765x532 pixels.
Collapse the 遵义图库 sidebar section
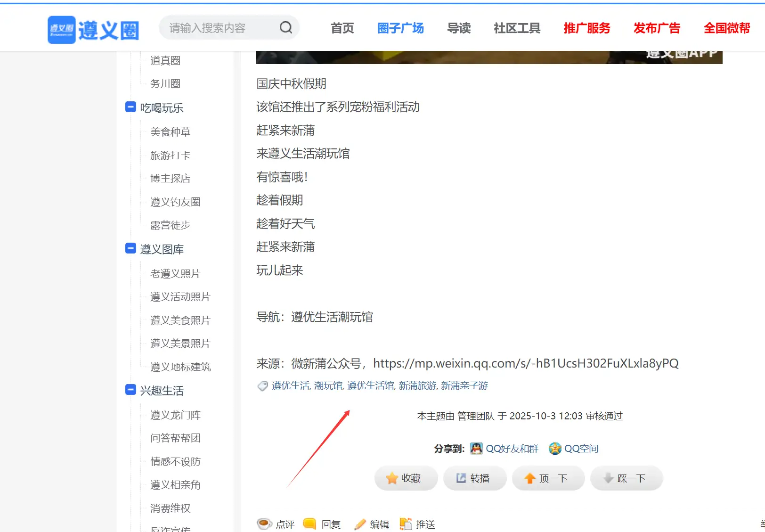130,248
